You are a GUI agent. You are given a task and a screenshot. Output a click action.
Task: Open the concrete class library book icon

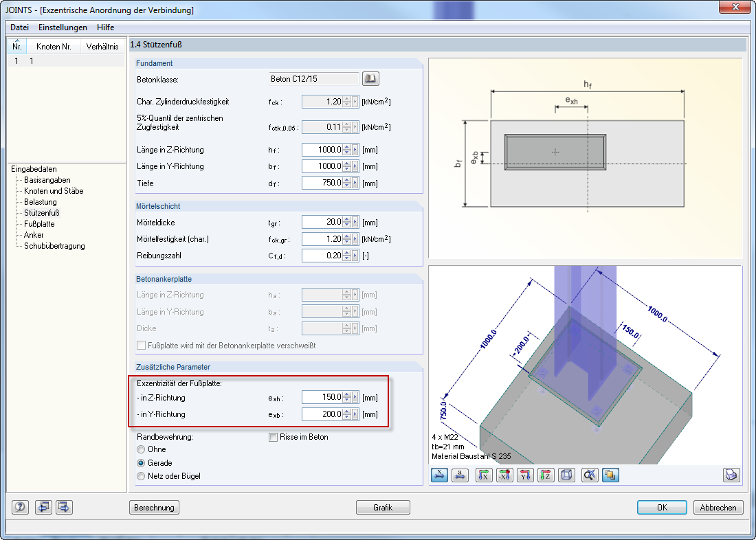pos(370,78)
